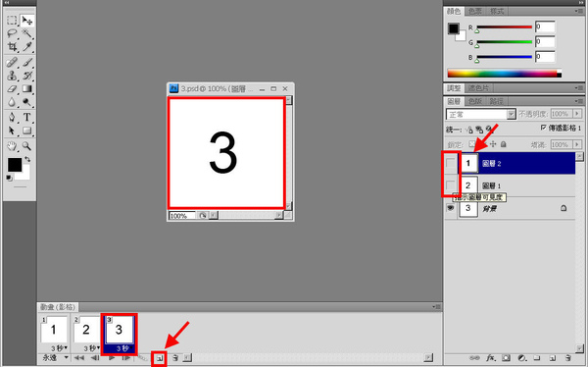Select the Eraser tool
The height and width of the screenshot is (367, 588).
(12, 88)
